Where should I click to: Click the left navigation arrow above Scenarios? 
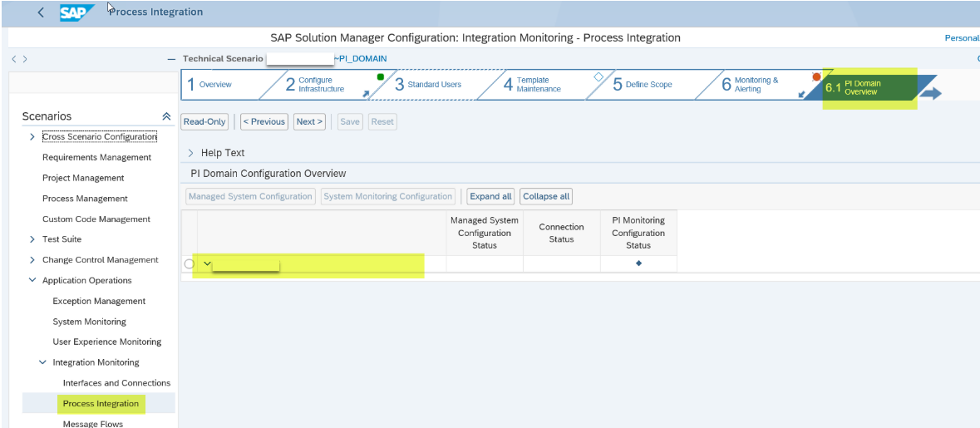pyautogui.click(x=14, y=59)
